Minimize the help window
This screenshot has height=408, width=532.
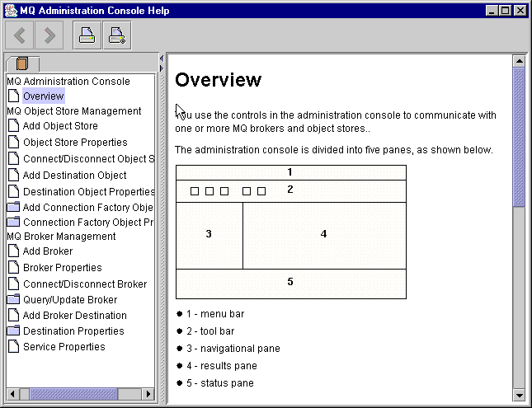click(492, 11)
